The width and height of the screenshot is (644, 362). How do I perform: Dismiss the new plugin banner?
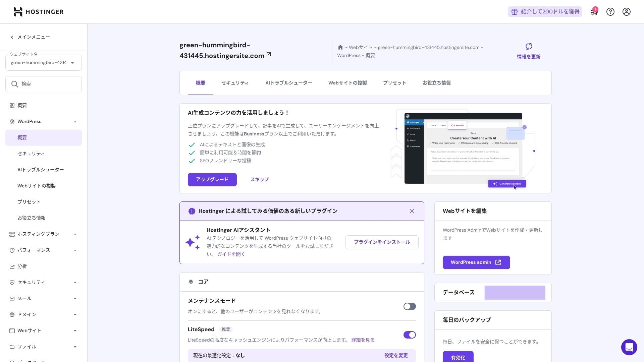pyautogui.click(x=412, y=211)
